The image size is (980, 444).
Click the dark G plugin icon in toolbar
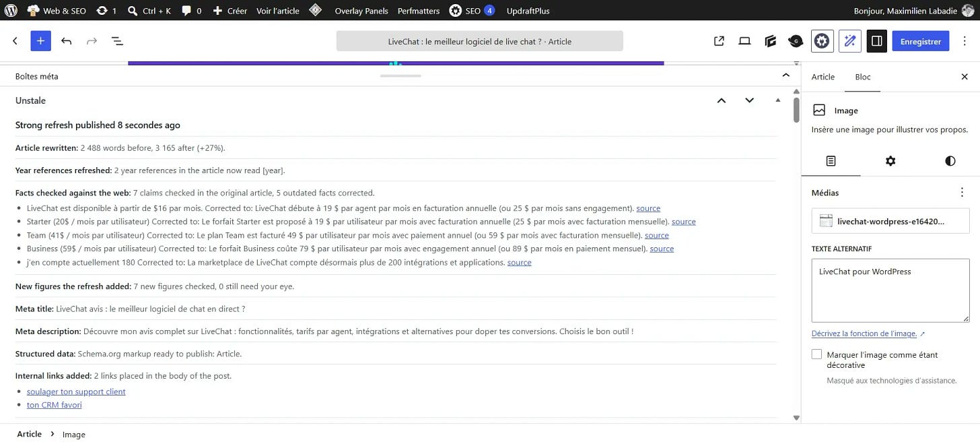click(x=796, y=41)
